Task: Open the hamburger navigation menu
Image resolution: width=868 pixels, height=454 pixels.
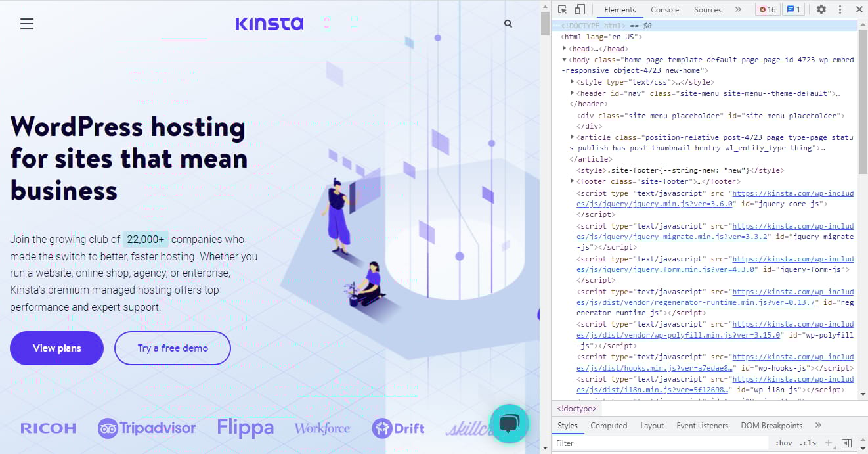Action: pyautogui.click(x=26, y=24)
